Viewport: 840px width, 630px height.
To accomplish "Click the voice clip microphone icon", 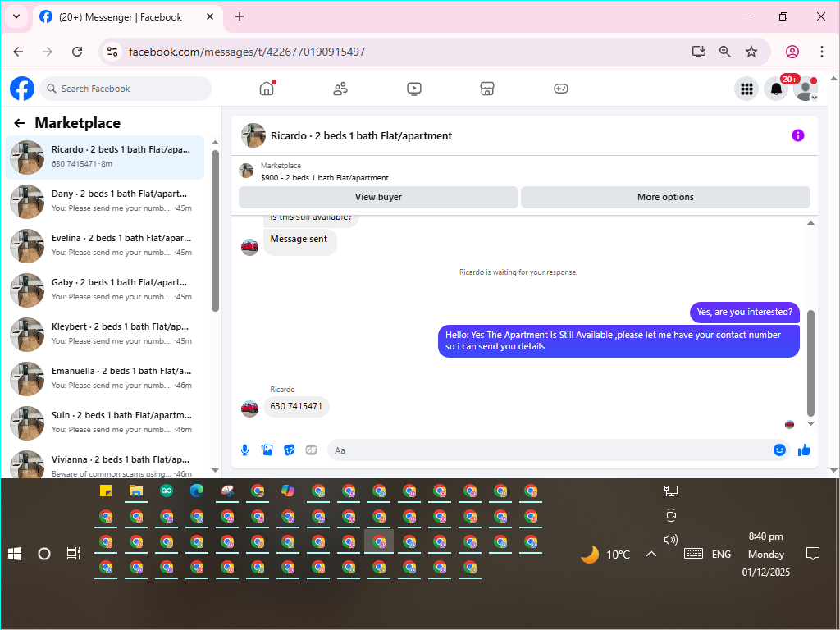I will tap(244, 450).
